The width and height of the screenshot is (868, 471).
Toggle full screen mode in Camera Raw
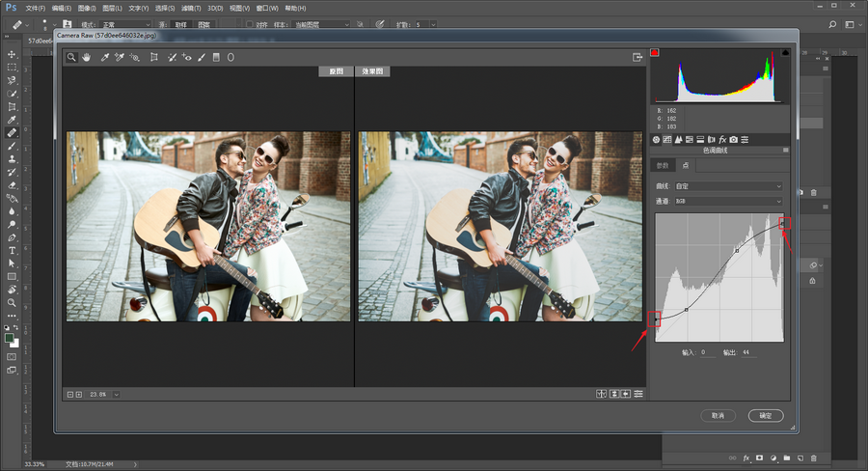point(637,58)
